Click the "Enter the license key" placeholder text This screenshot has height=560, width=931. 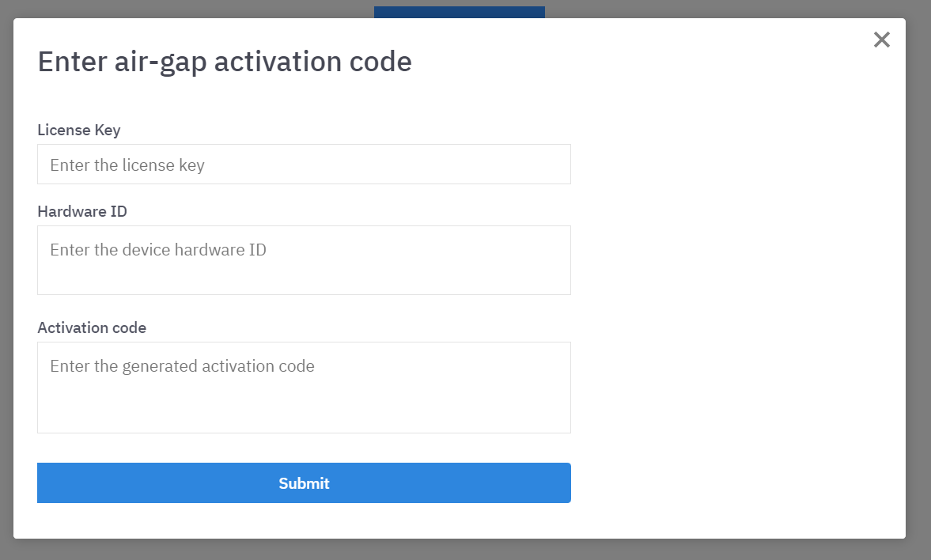point(127,165)
